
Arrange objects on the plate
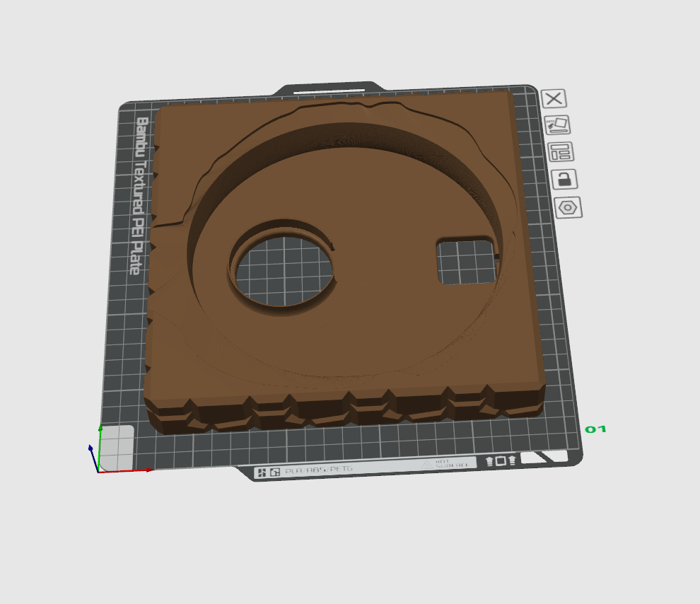pyautogui.click(x=560, y=152)
